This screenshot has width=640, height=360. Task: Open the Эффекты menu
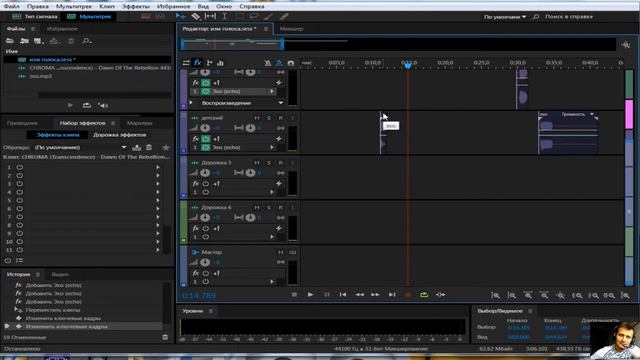pos(136,6)
